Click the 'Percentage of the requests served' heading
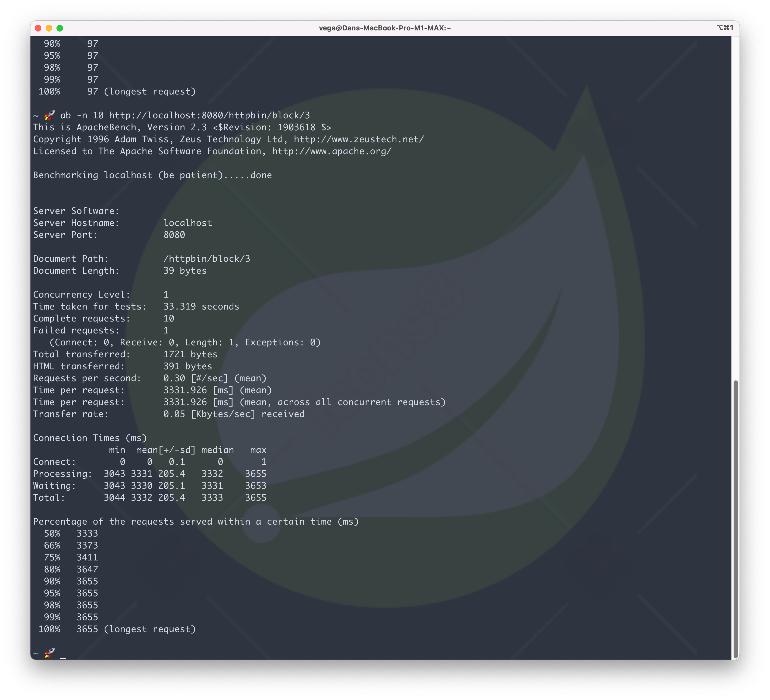 tap(196, 522)
